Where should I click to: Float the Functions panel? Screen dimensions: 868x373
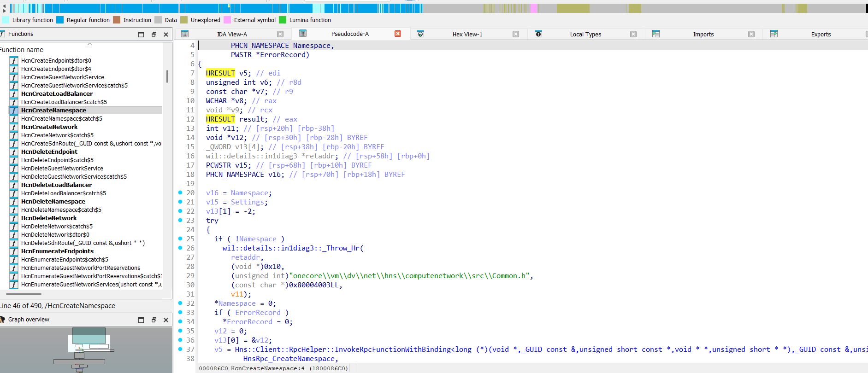(x=154, y=34)
